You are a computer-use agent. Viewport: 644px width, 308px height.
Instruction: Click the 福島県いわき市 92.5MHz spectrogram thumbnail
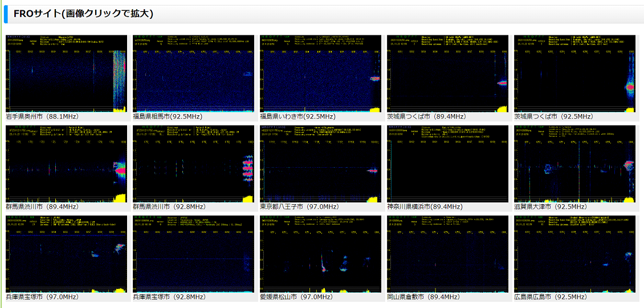320,74
